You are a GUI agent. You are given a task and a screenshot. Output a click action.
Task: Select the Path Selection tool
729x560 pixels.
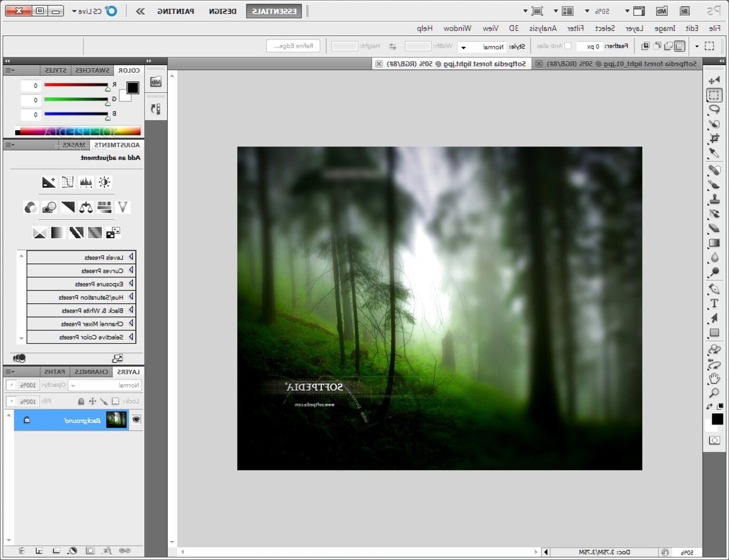[x=714, y=318]
